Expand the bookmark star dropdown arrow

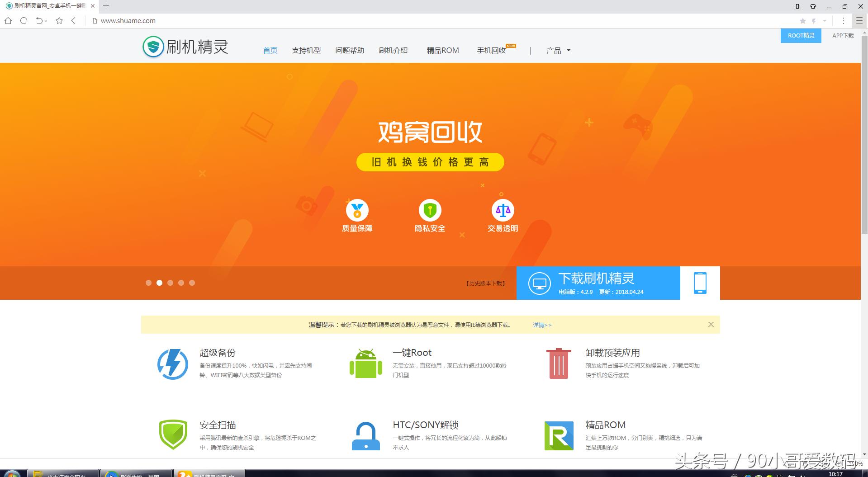pyautogui.click(x=825, y=21)
